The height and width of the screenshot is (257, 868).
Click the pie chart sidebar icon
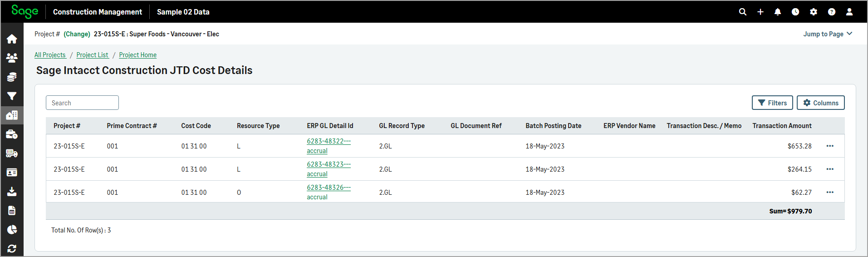(12, 230)
